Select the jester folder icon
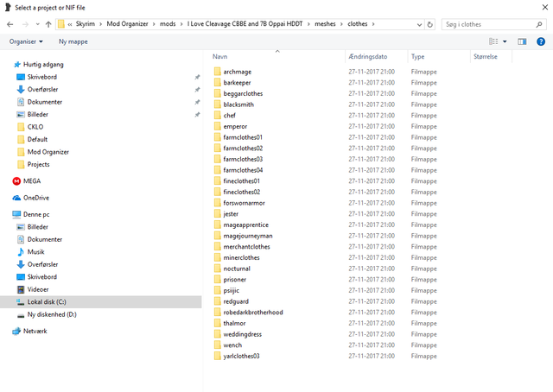This screenshot has height=392, width=553. 217,213
